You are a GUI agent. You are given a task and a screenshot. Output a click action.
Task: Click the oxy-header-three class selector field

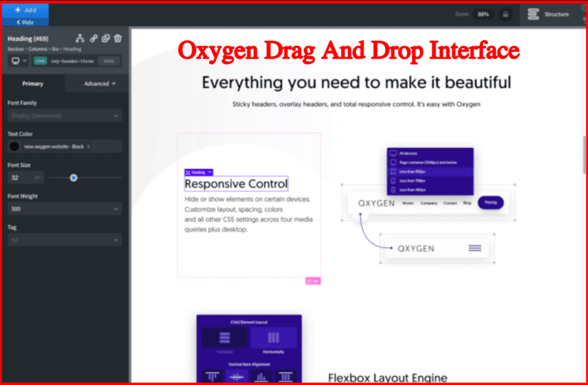[x=73, y=61]
